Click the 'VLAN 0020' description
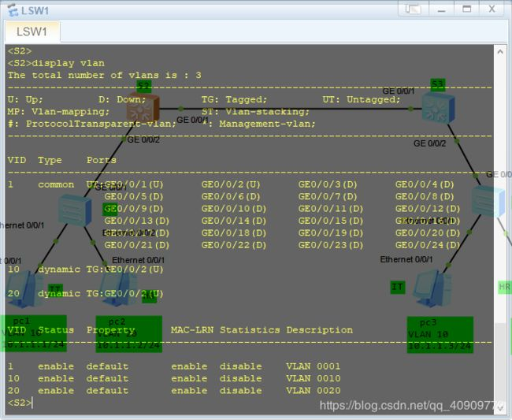The width and height of the screenshot is (512, 420). 314,391
